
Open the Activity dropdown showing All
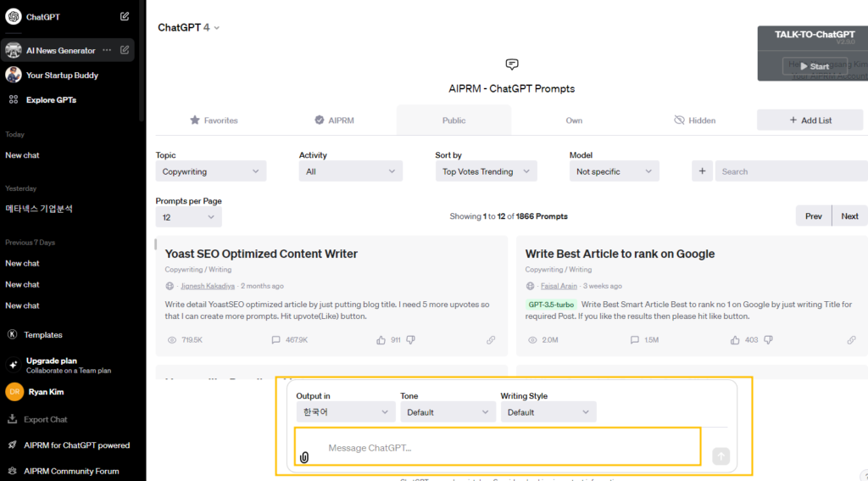(350, 171)
